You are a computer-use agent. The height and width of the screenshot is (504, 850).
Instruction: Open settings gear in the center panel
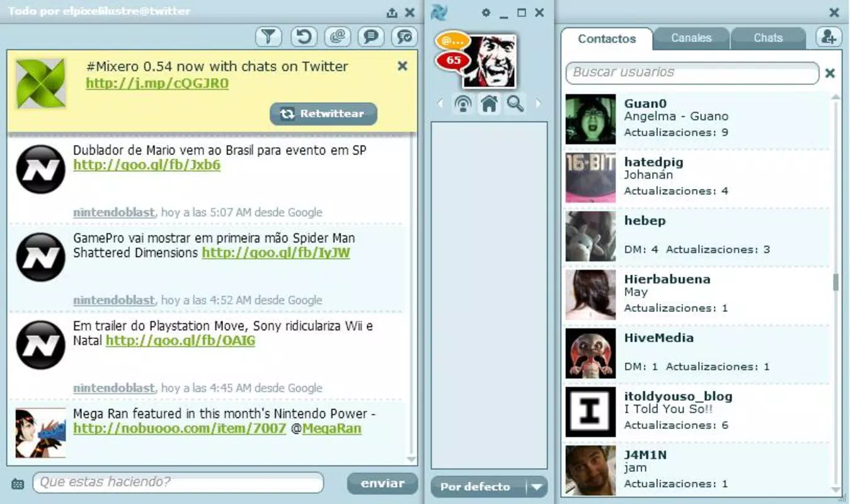486,13
